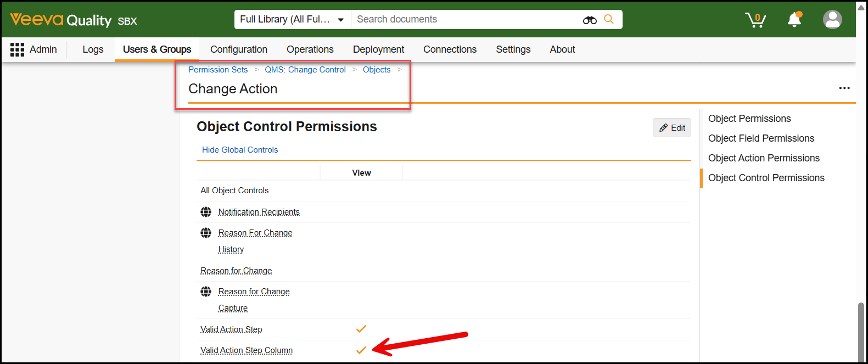Follow the QMS: Change Control breadcrumb
The image size is (868, 364).
click(x=305, y=70)
